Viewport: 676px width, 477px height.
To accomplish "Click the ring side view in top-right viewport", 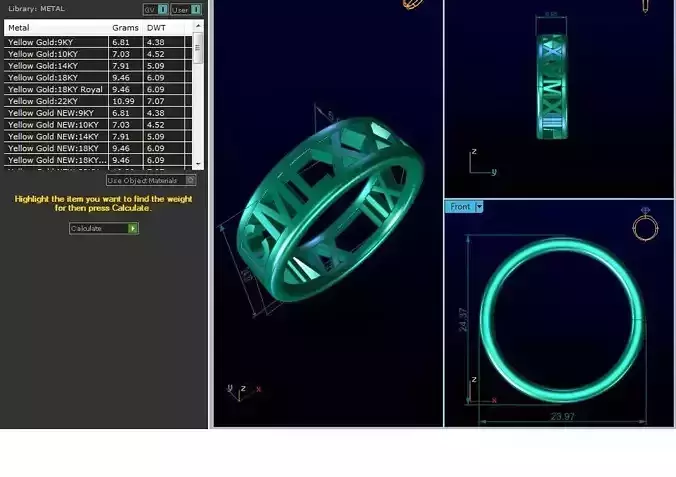I will click(x=551, y=87).
